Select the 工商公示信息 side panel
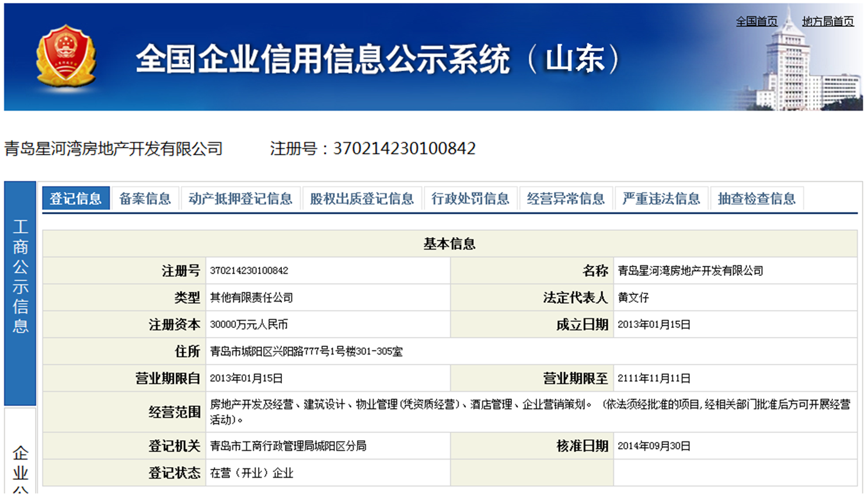Viewport: 868px width, 494px height. 20,277
